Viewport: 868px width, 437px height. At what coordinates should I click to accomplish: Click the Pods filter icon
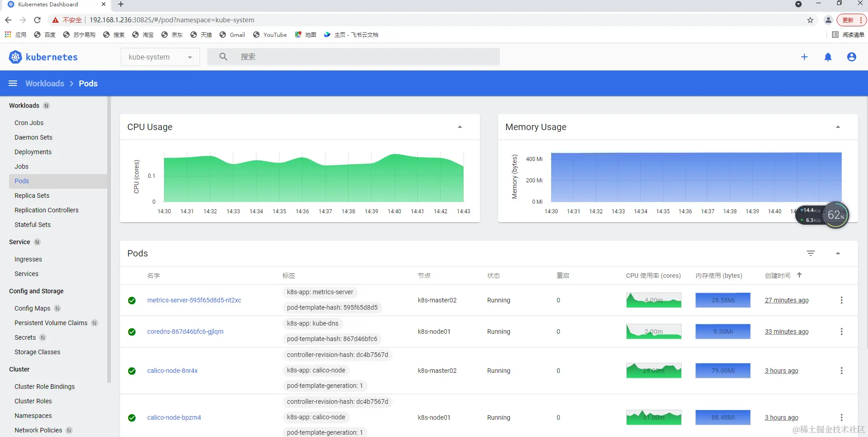click(811, 253)
